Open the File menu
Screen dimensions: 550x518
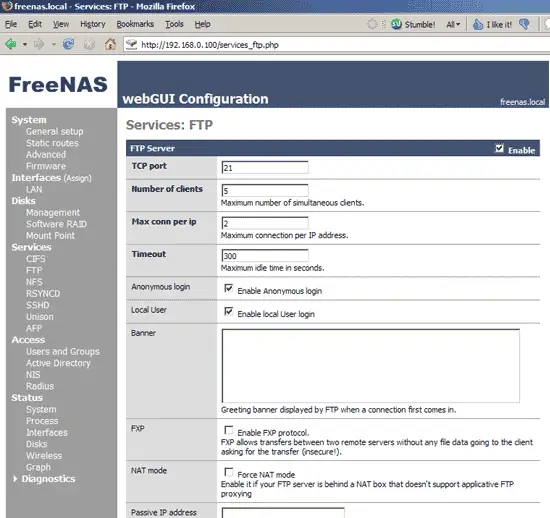pos(11,24)
